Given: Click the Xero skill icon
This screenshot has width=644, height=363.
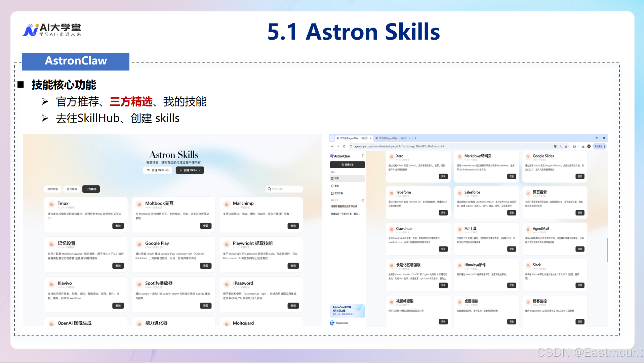Looking at the screenshot, I should pyautogui.click(x=392, y=157).
